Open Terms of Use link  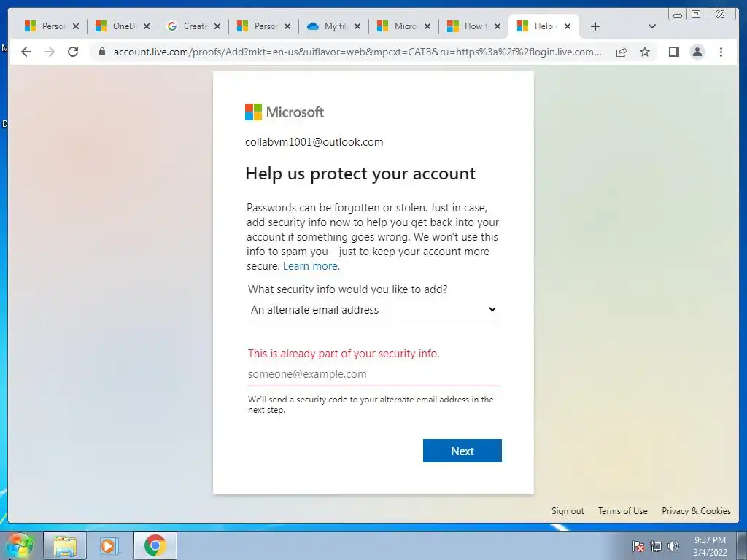(623, 511)
